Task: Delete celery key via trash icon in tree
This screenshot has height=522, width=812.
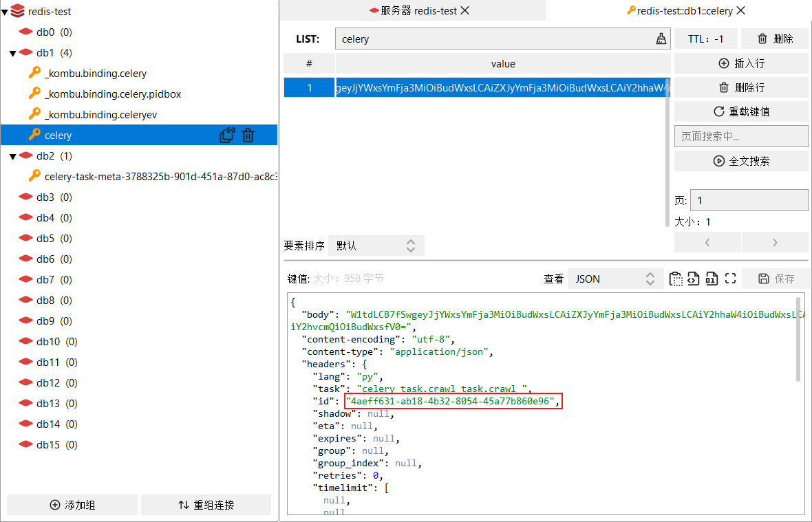Action: (248, 135)
